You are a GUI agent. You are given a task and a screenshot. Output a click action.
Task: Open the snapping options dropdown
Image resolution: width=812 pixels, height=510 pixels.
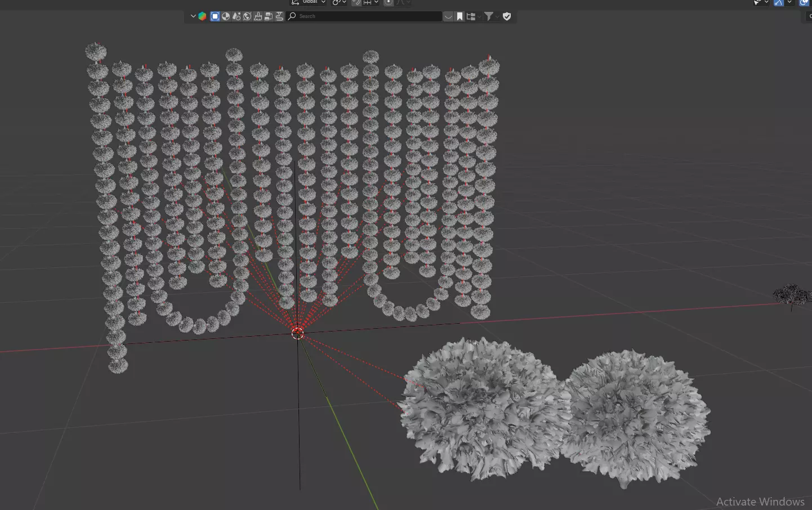click(371, 2)
